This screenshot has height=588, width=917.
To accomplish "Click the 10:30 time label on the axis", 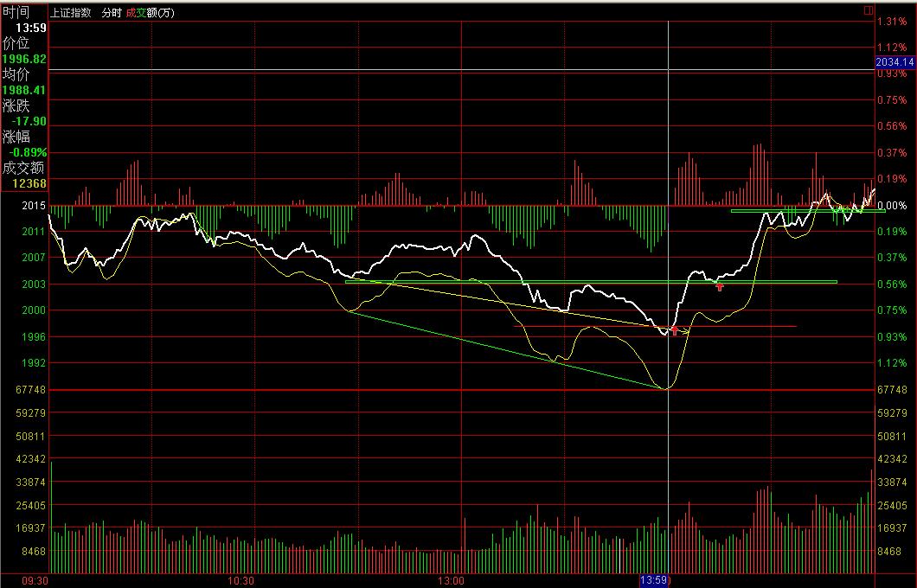I will pyautogui.click(x=240, y=580).
